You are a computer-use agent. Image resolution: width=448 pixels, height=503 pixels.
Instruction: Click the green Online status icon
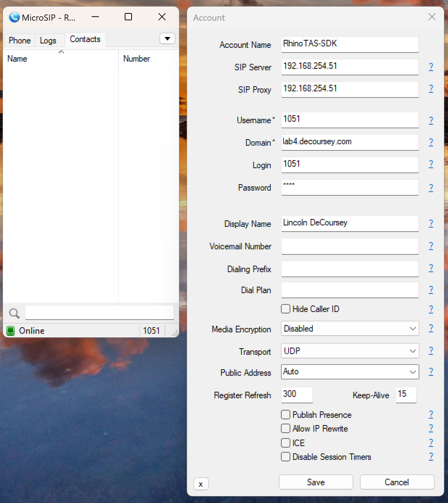point(10,331)
